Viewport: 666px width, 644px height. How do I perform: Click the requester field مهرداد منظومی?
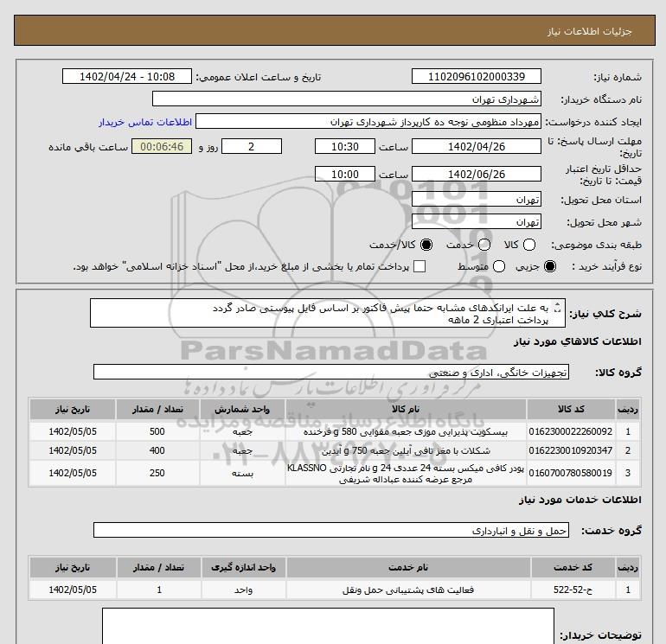(x=368, y=121)
